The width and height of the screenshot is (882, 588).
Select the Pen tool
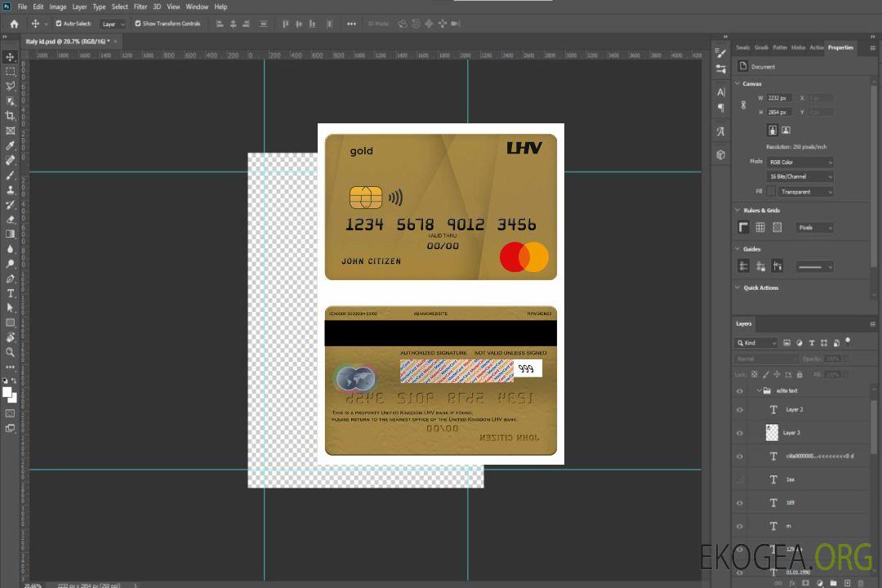(x=10, y=278)
